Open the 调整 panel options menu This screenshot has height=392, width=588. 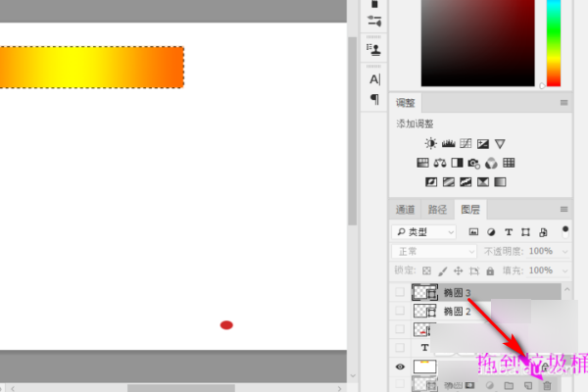(563, 103)
